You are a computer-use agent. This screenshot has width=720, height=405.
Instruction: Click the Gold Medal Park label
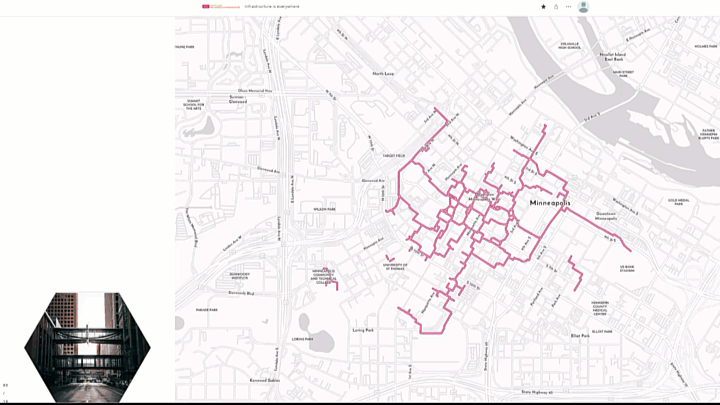pyautogui.click(x=679, y=202)
